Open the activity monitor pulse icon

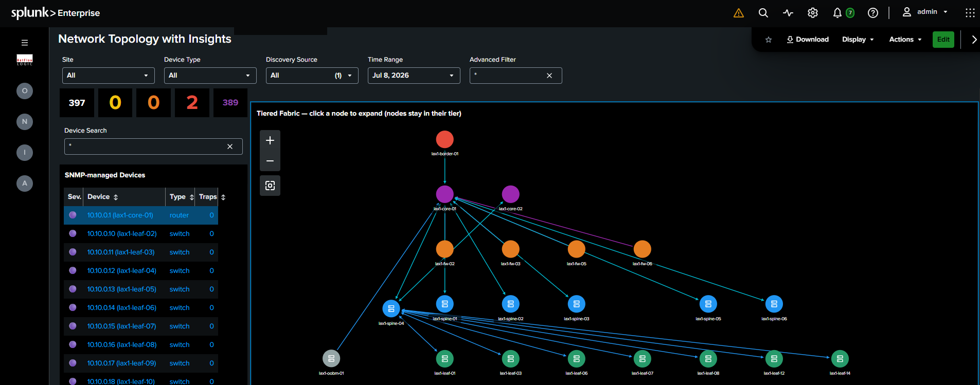tap(788, 13)
